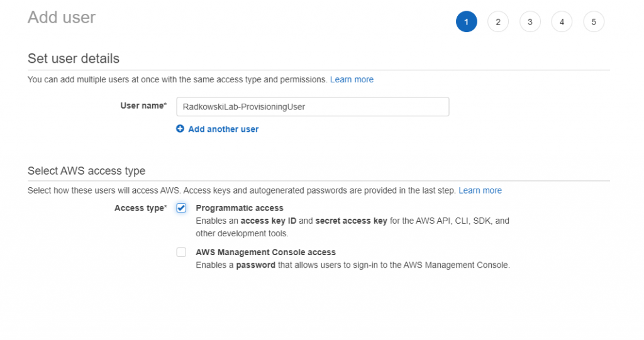Go to step 5 circle indicator

tap(594, 22)
